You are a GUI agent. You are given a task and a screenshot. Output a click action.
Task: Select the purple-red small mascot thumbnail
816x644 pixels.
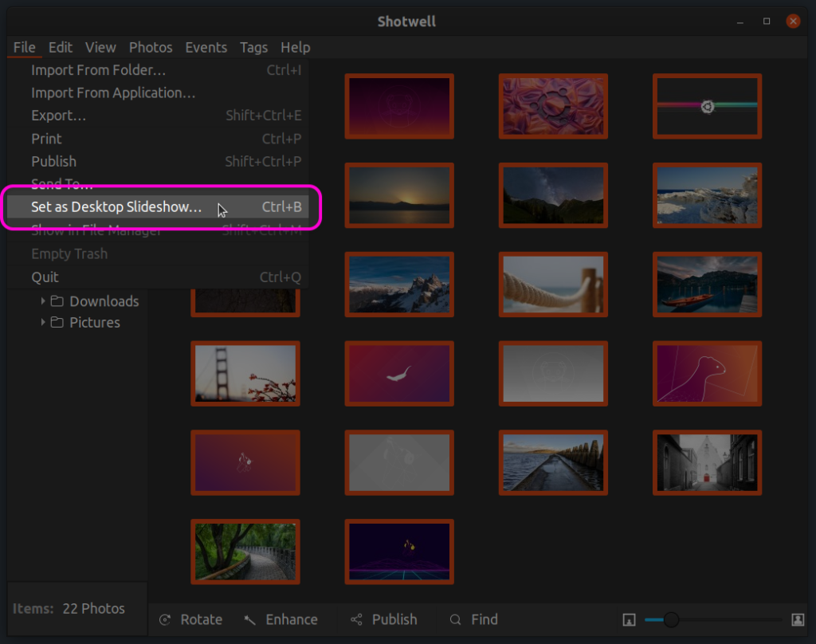coord(245,462)
